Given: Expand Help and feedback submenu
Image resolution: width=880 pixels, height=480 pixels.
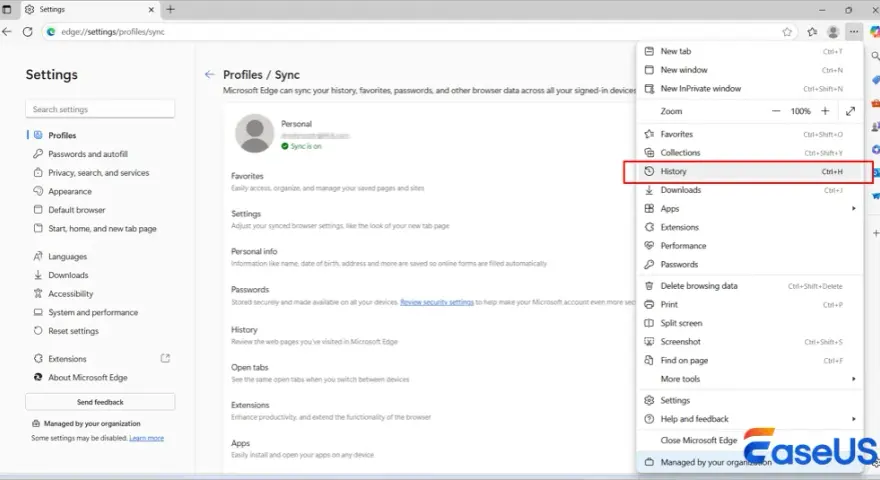Looking at the screenshot, I should [749, 419].
